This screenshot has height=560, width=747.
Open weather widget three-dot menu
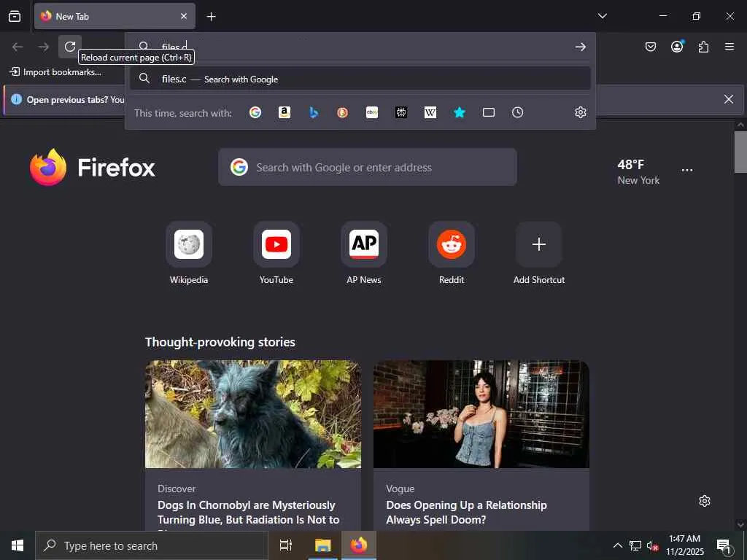pyautogui.click(x=686, y=170)
